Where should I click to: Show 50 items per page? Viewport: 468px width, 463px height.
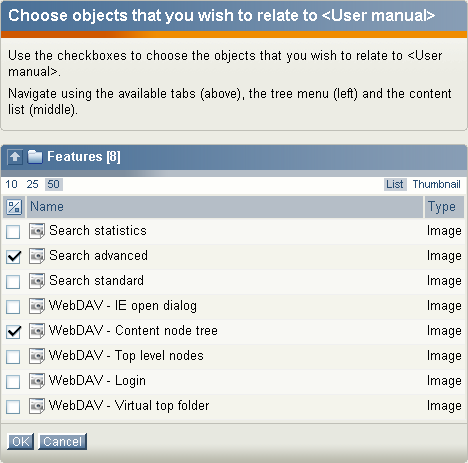53,184
